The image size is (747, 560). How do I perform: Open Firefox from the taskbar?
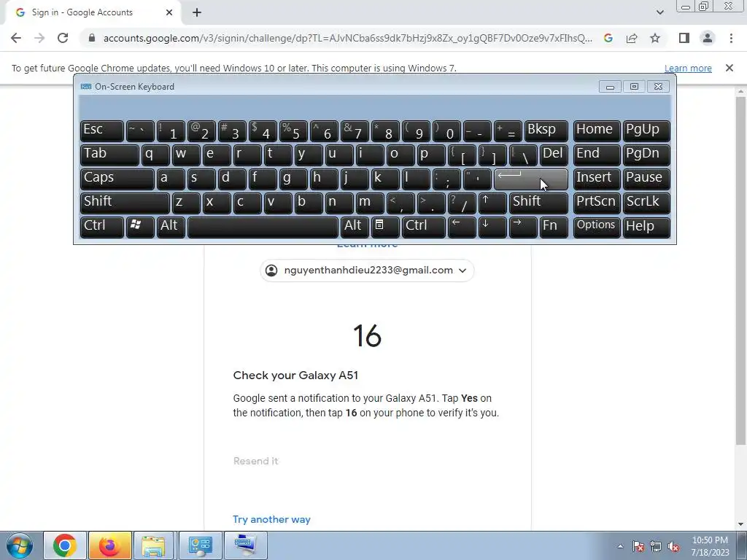pos(109,545)
